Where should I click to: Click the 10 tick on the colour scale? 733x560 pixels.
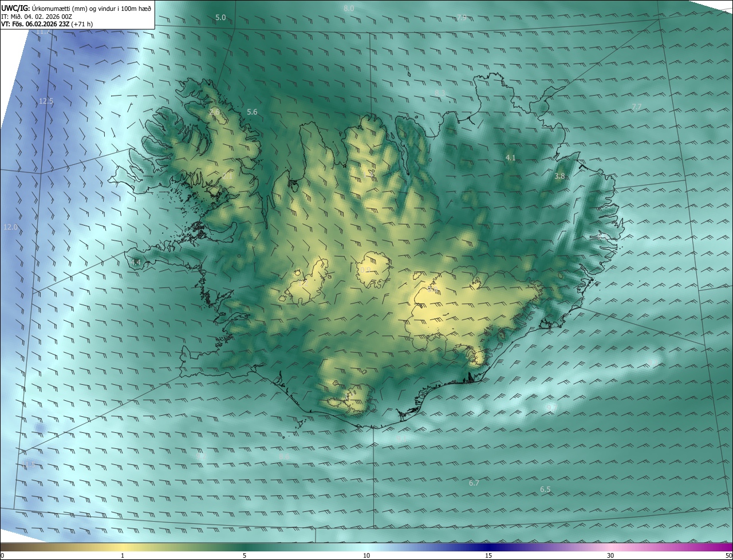pos(366,555)
